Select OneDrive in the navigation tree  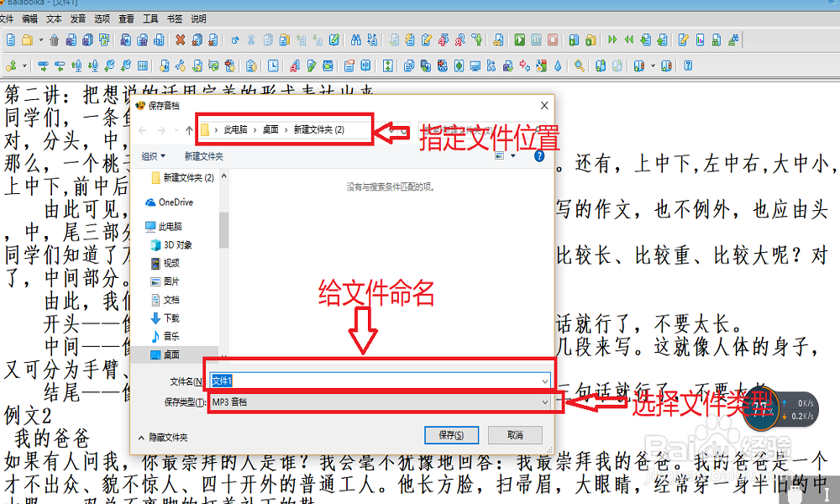click(170, 202)
